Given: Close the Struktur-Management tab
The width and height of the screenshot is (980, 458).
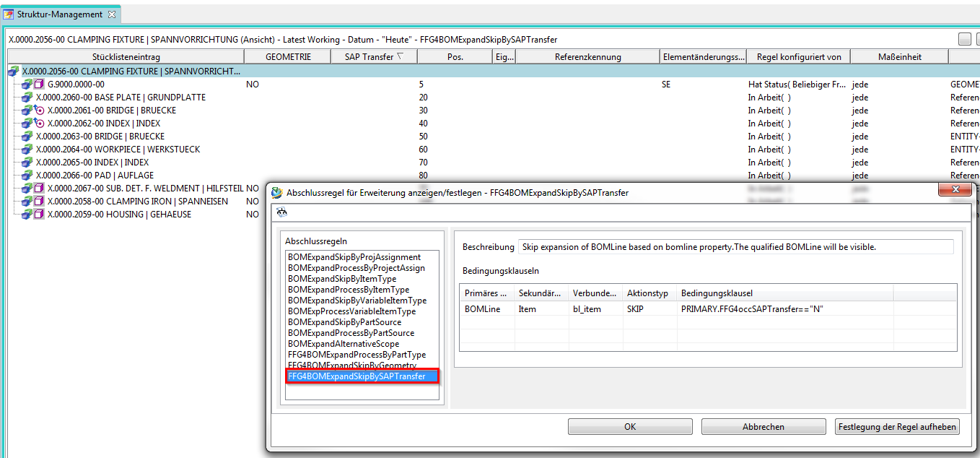Looking at the screenshot, I should (112, 14).
